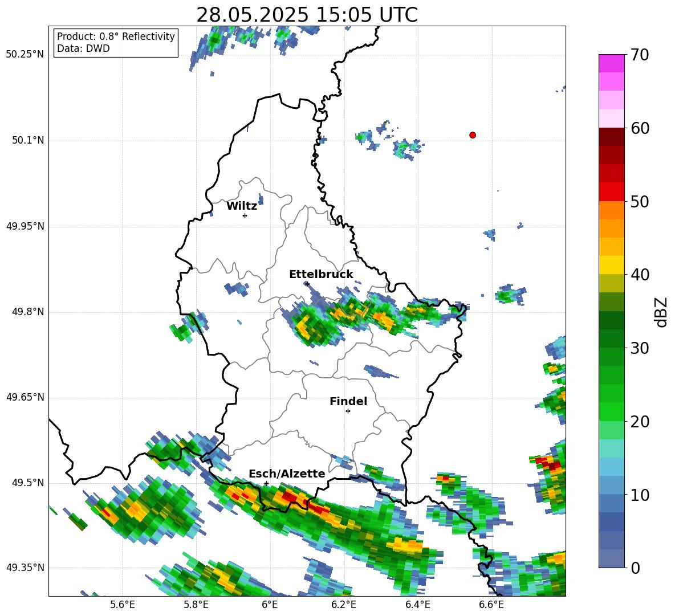Viewport: 675px width, 616px height.
Task: Click the Ettelbruck label text
Action: point(321,275)
